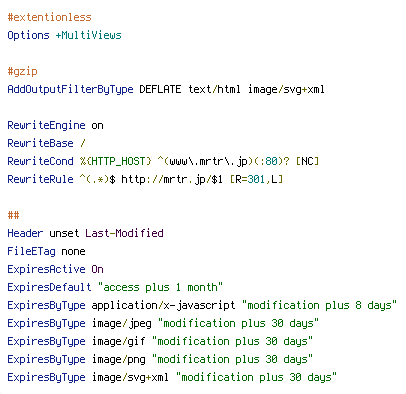Viewport: 406px width, 394px height.
Task: Click the #gzip comment
Action: coord(22,71)
